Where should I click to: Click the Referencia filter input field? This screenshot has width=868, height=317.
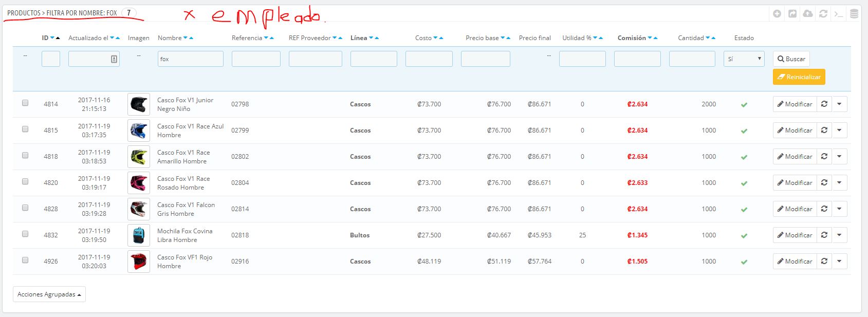(256, 59)
